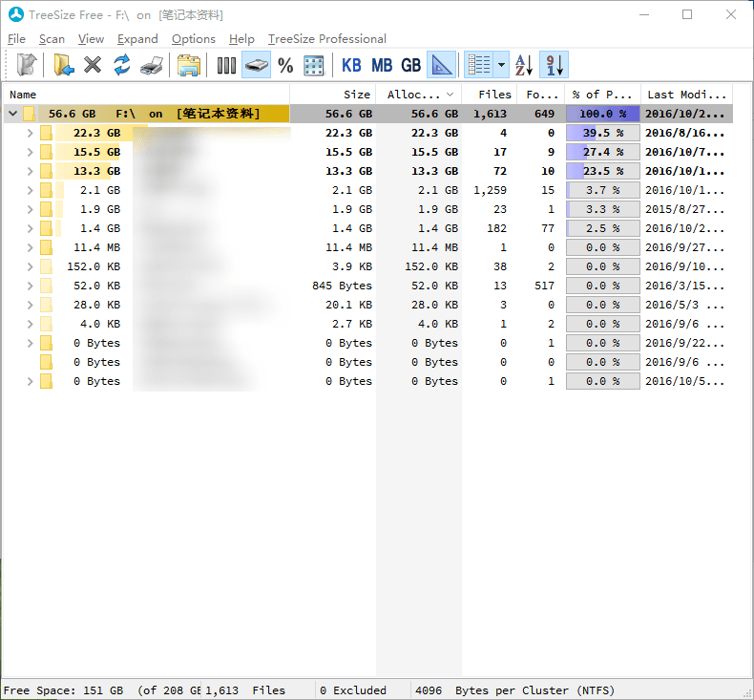Select the F:\ on [笔记本资料] row
Viewport: 754px width, 700px height.
coord(367,114)
